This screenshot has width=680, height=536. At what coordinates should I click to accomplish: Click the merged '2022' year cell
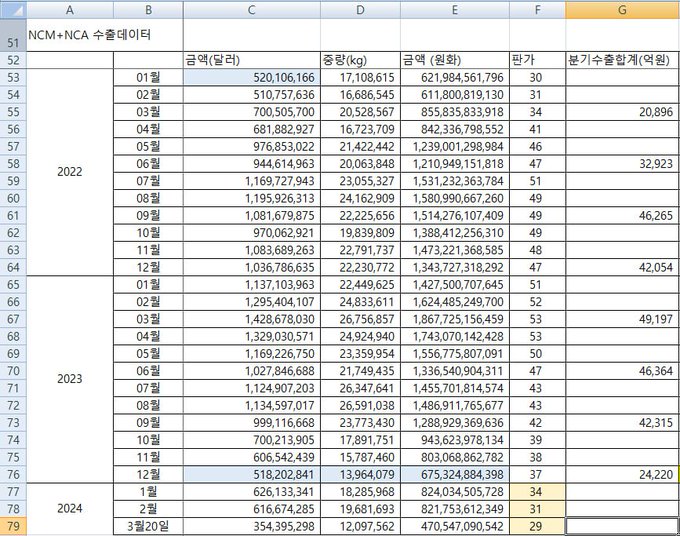pyautogui.click(x=70, y=172)
